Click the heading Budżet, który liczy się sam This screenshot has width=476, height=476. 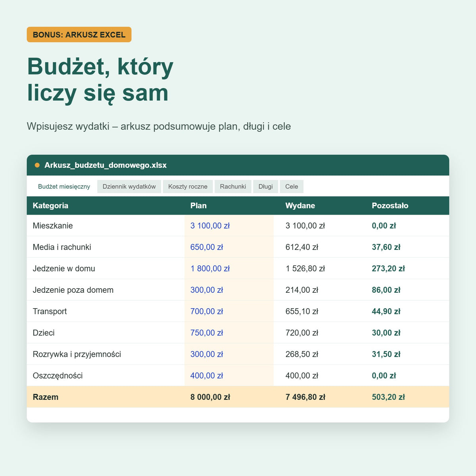100,80
